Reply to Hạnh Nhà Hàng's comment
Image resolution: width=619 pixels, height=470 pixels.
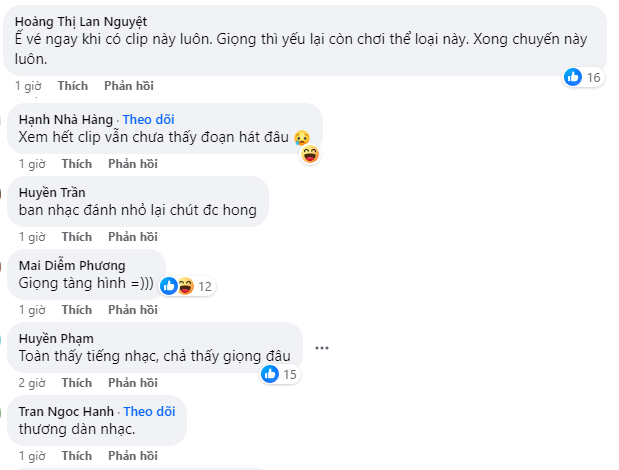tap(133, 164)
